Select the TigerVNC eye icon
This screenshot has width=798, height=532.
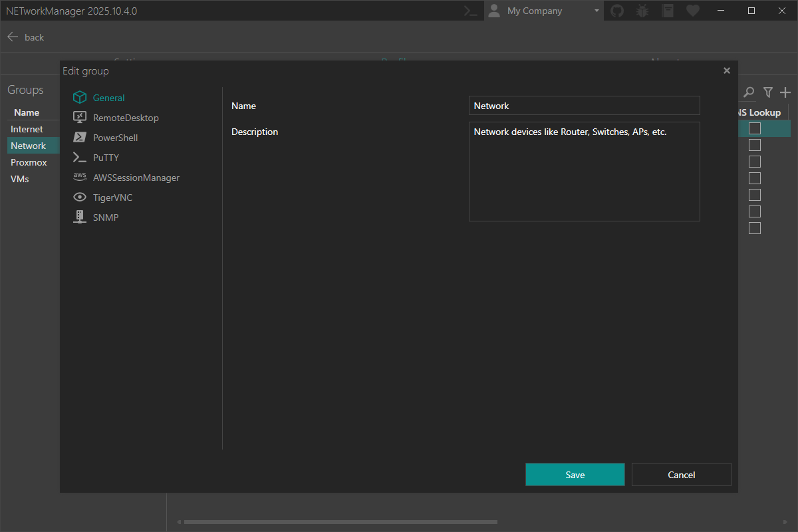[x=80, y=197]
